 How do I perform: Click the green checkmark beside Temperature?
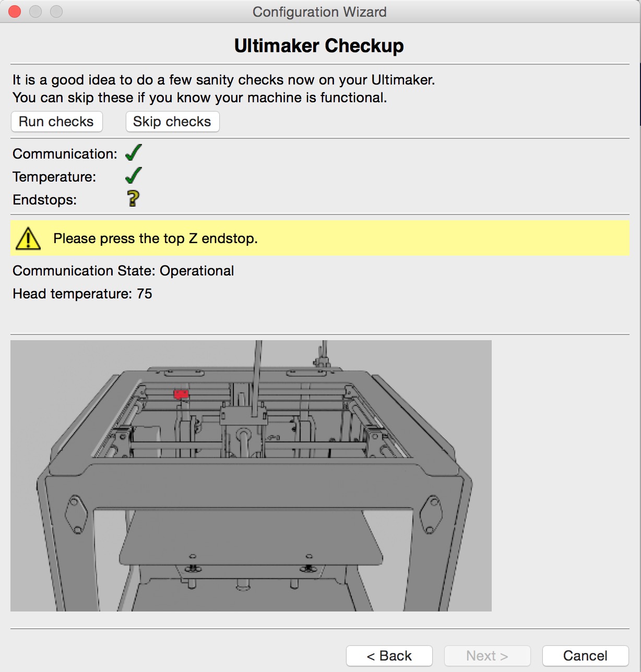click(x=134, y=176)
